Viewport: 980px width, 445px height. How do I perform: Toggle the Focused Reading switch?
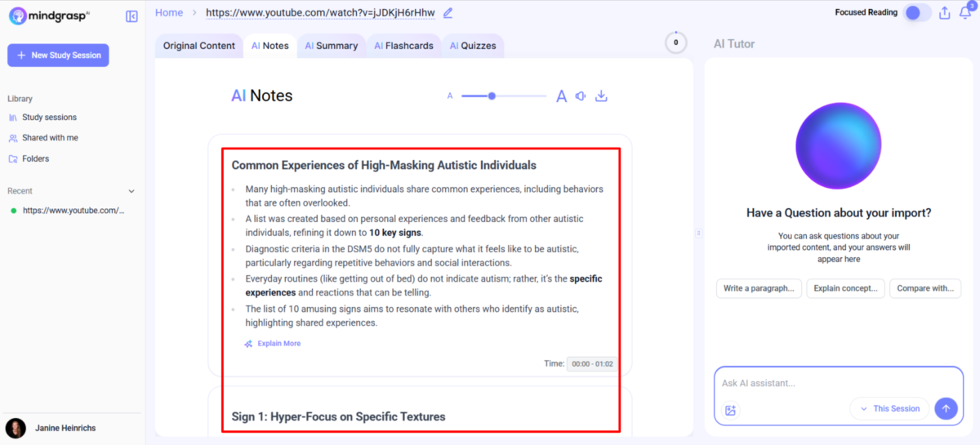pos(918,13)
